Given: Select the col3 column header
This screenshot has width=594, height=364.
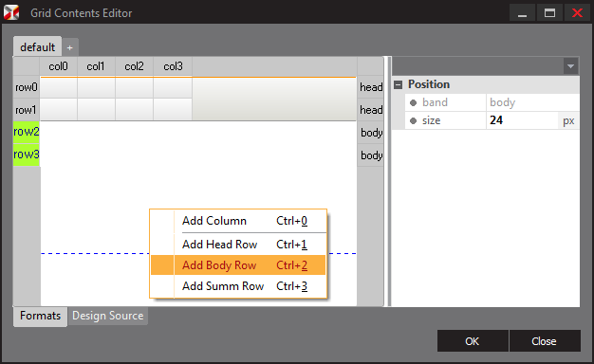Looking at the screenshot, I should (173, 66).
